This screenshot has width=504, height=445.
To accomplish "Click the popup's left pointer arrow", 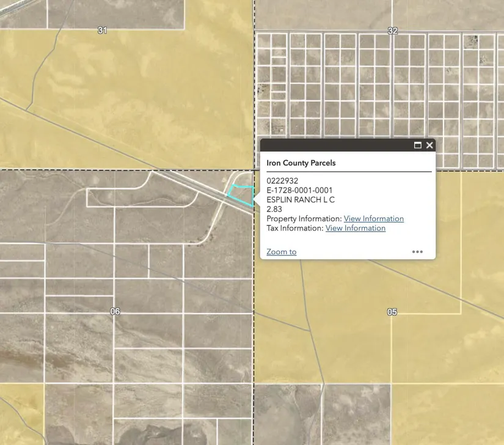I will [257, 199].
